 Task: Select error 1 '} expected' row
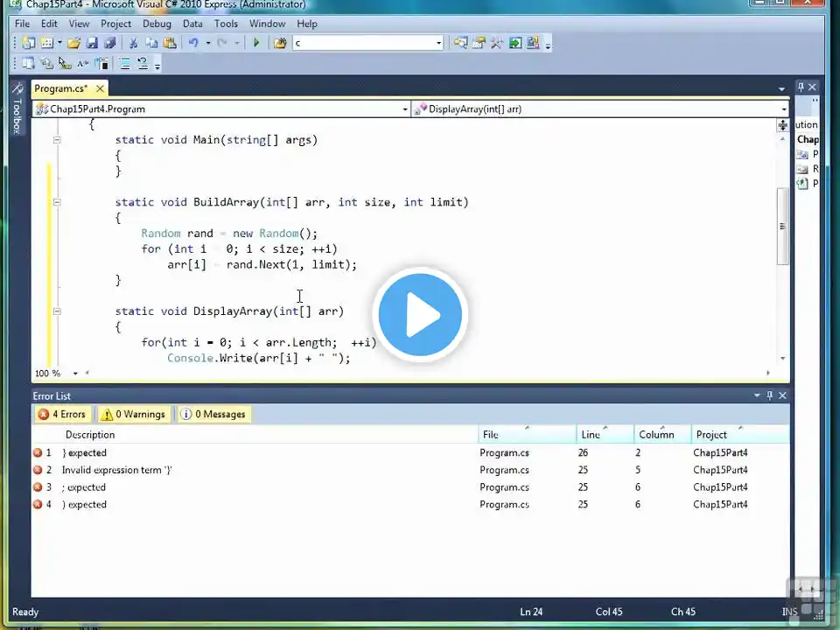pos(410,452)
